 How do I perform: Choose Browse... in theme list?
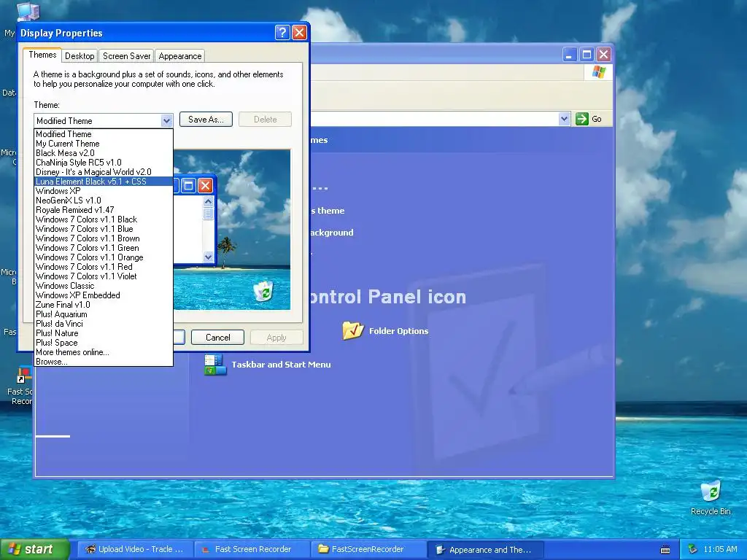pos(104,362)
